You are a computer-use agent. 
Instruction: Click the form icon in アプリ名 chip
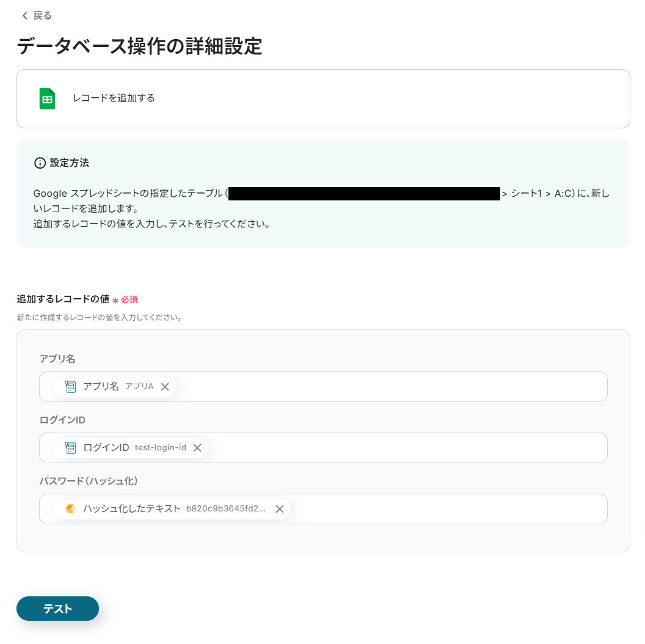[x=70, y=386]
